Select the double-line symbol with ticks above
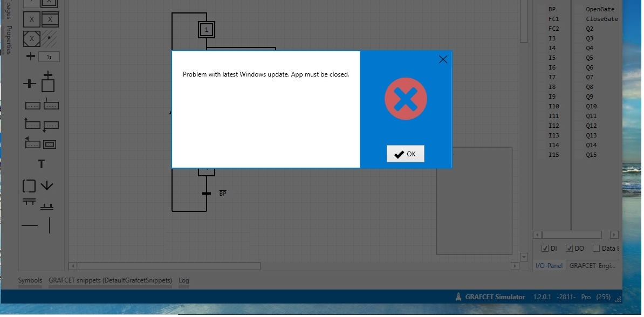The width and height of the screenshot is (644, 317). [x=47, y=207]
